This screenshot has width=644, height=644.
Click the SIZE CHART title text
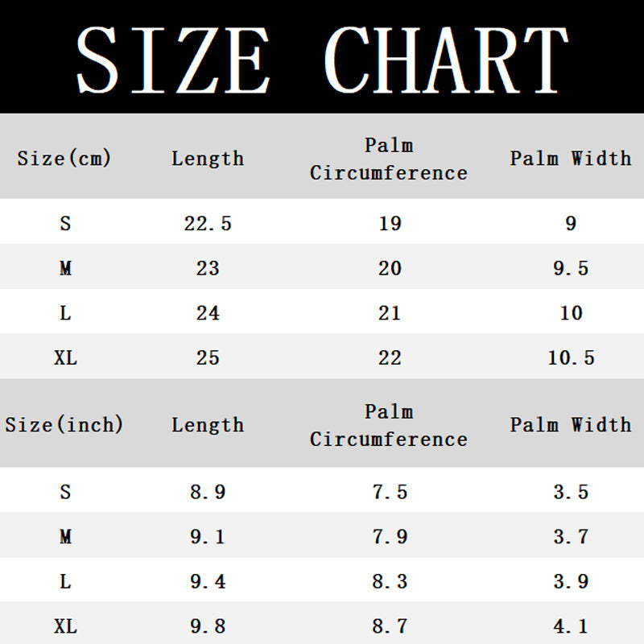[322, 58]
